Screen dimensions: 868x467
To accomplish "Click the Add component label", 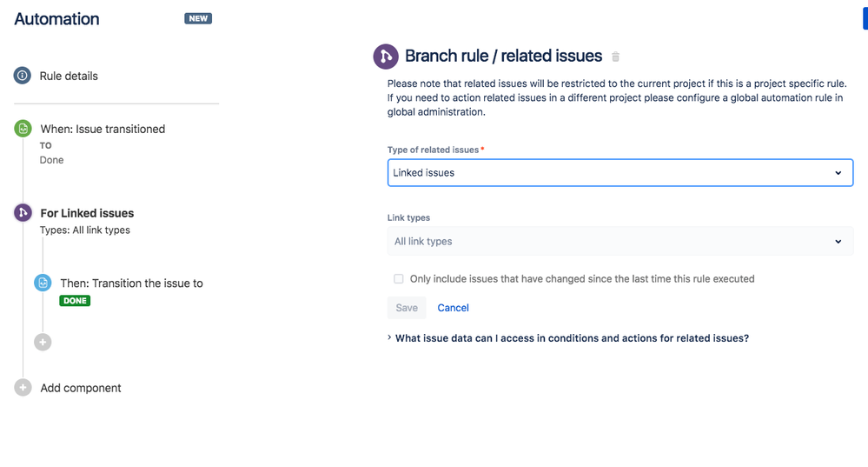I will [x=81, y=388].
